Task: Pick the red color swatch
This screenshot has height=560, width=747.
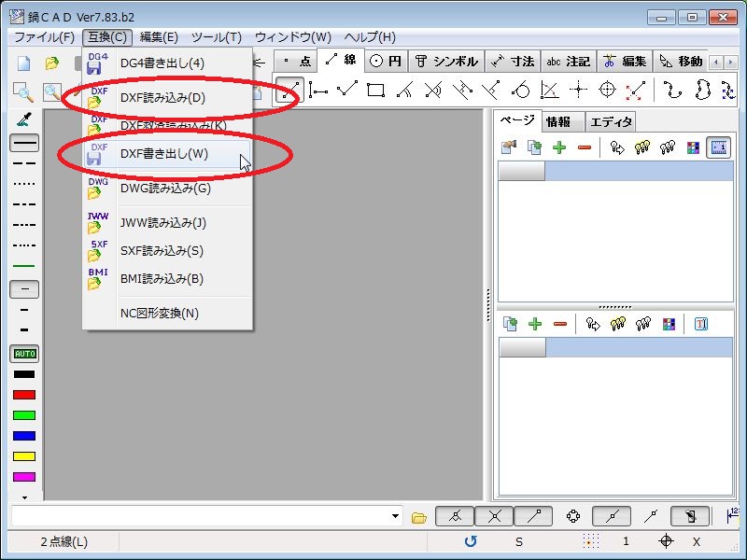Action: point(24,395)
